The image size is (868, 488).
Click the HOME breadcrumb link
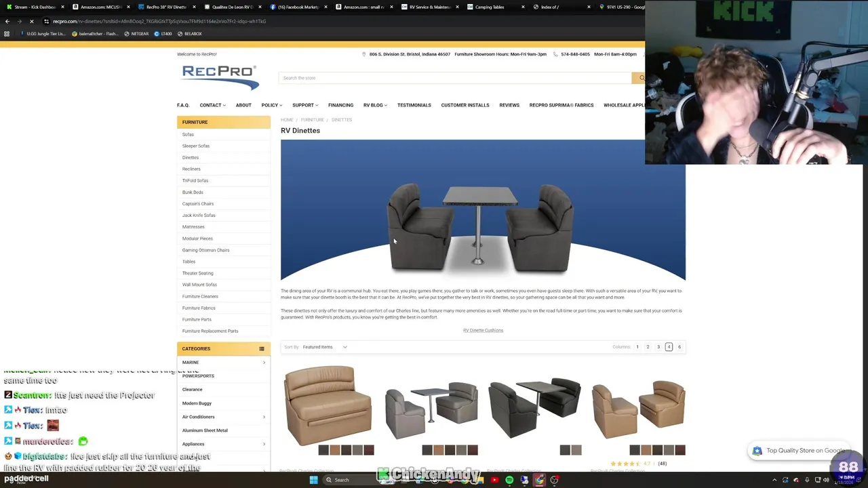coord(287,120)
